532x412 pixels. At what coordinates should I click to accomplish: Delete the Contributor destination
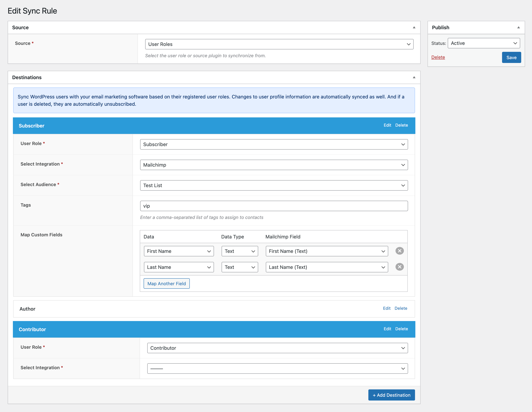pos(401,329)
